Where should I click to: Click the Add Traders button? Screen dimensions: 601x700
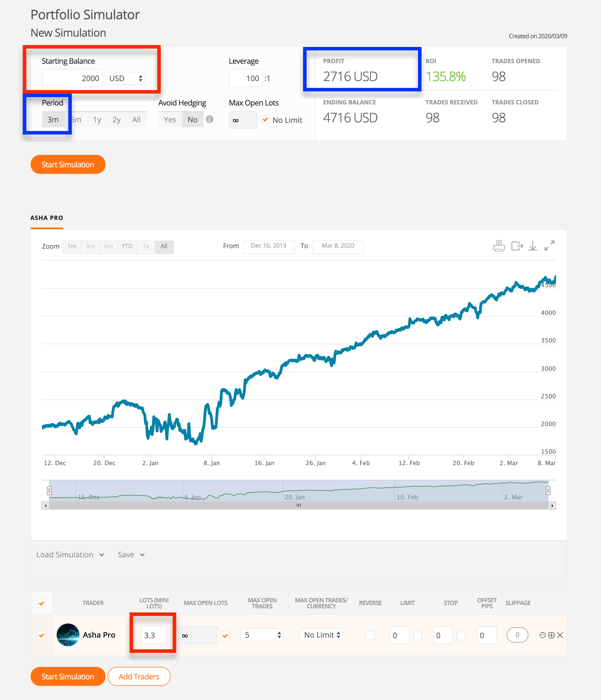point(139,676)
